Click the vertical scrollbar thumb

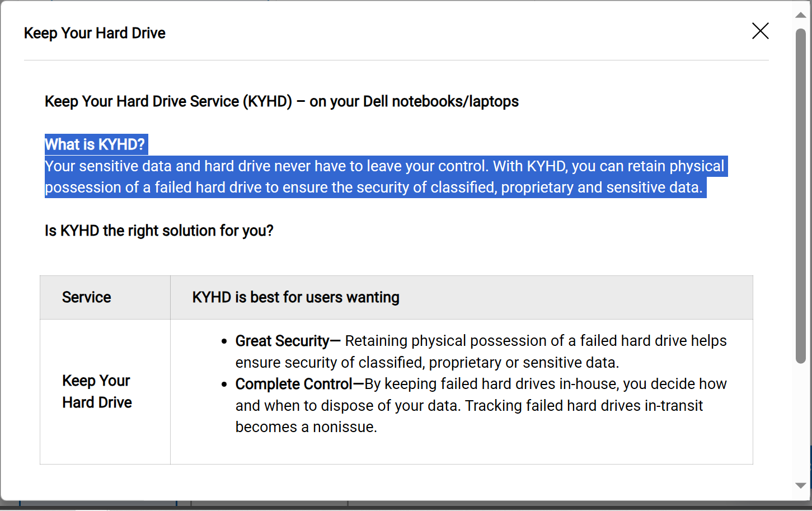point(801,196)
